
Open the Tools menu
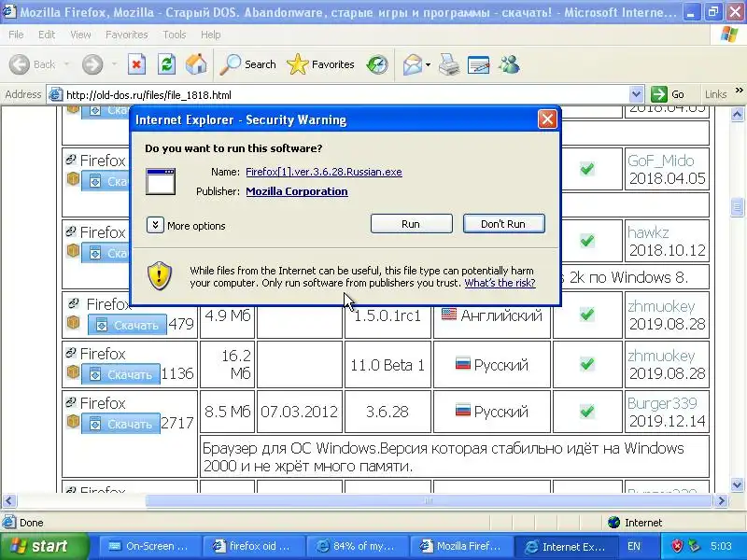(x=175, y=35)
